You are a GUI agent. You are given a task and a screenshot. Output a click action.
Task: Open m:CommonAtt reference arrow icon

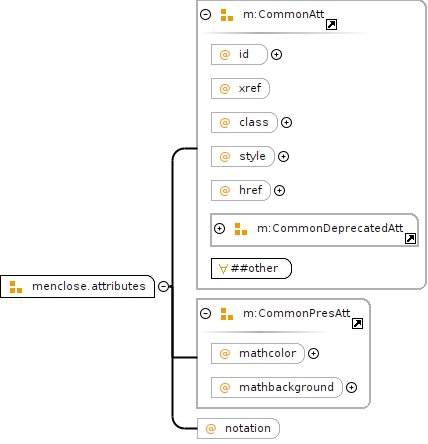click(x=331, y=24)
